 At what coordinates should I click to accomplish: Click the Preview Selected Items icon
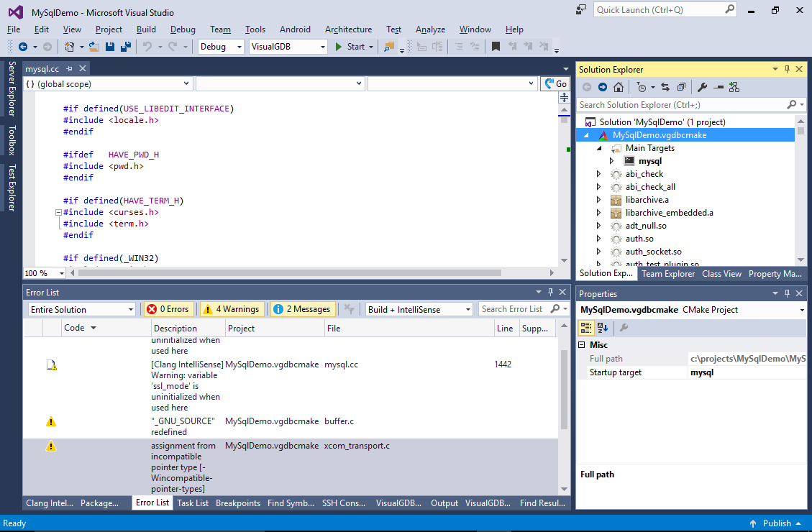click(x=719, y=87)
